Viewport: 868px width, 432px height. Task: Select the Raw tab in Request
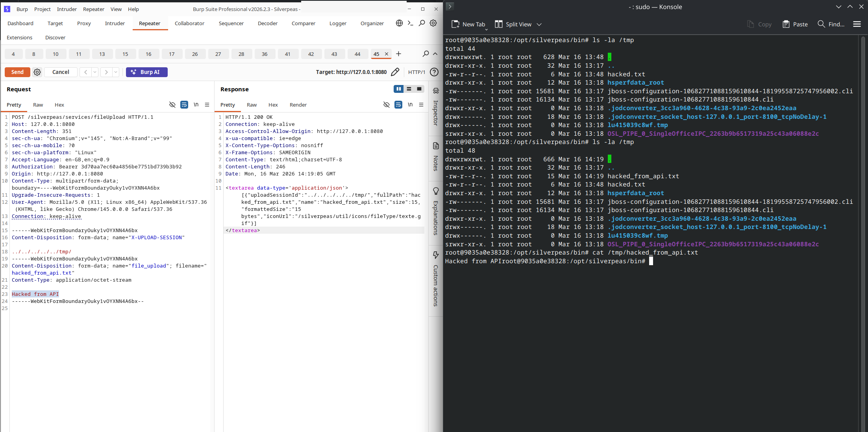38,105
